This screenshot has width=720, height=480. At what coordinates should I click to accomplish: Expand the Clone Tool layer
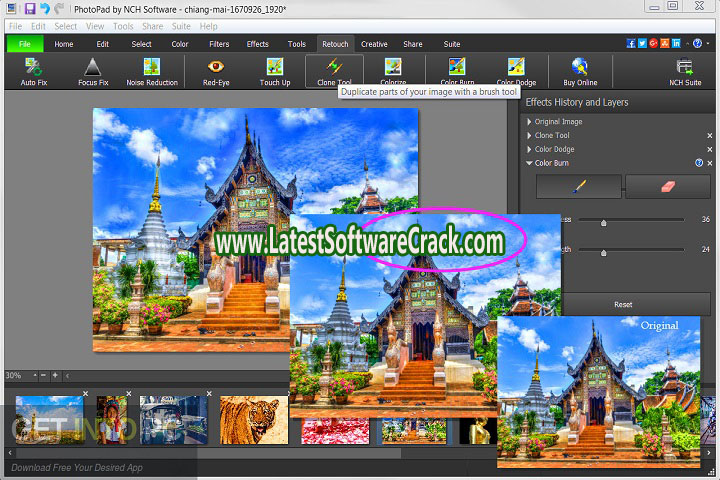pyautogui.click(x=529, y=136)
